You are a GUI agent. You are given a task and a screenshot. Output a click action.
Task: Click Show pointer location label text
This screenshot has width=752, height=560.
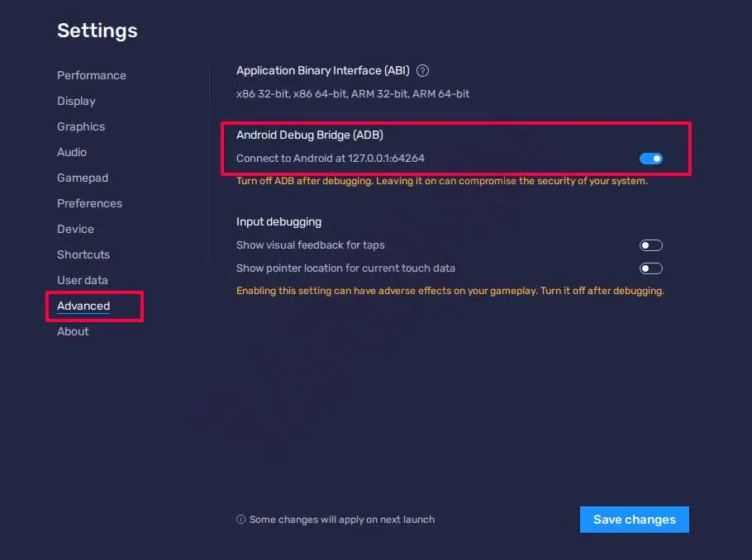pos(345,268)
